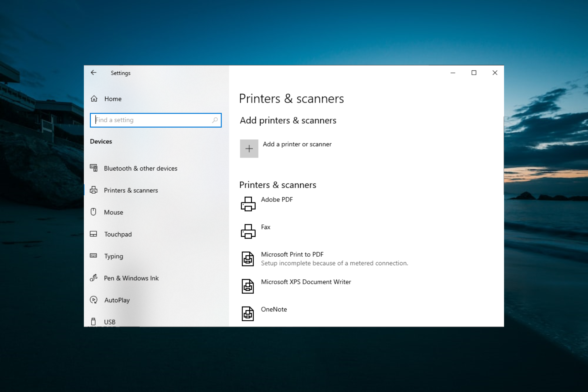The width and height of the screenshot is (588, 392).
Task: Select Mouse from the devices menu
Action: [113, 212]
